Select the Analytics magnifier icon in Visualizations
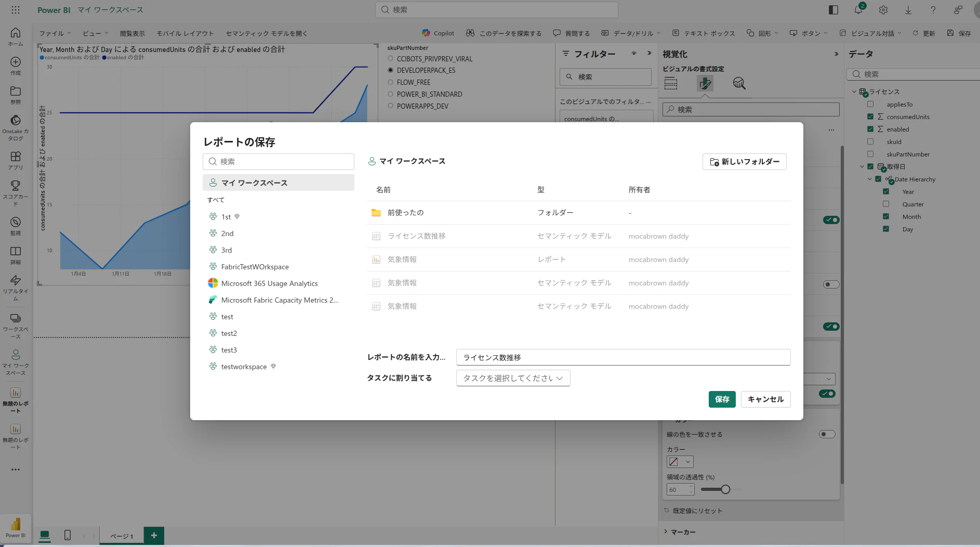 739,83
